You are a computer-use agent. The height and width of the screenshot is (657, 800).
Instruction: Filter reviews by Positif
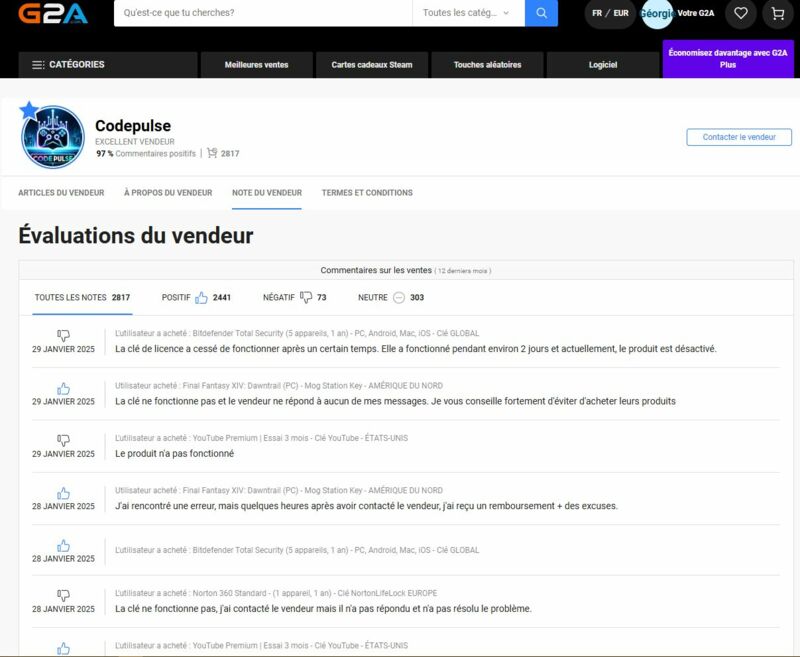tap(196, 297)
